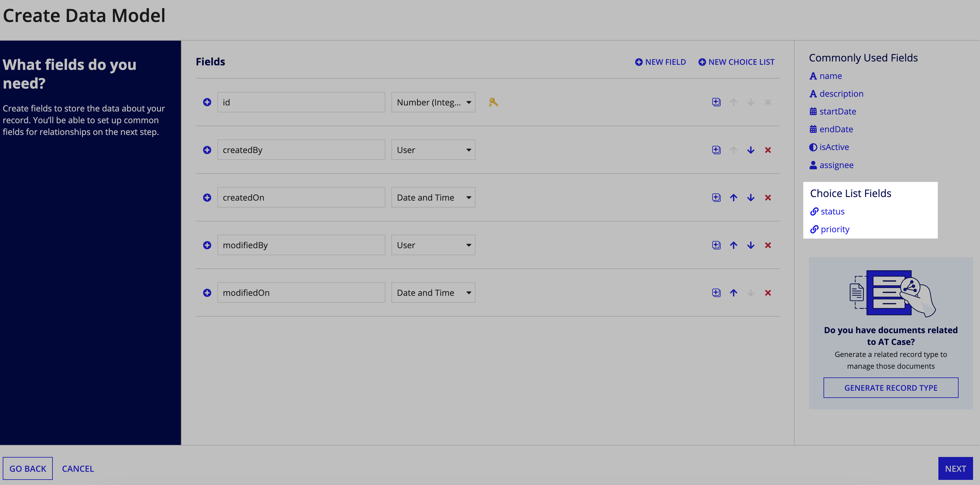Delete the modifiedBy field row
This screenshot has width=980, height=485.
[x=768, y=245]
